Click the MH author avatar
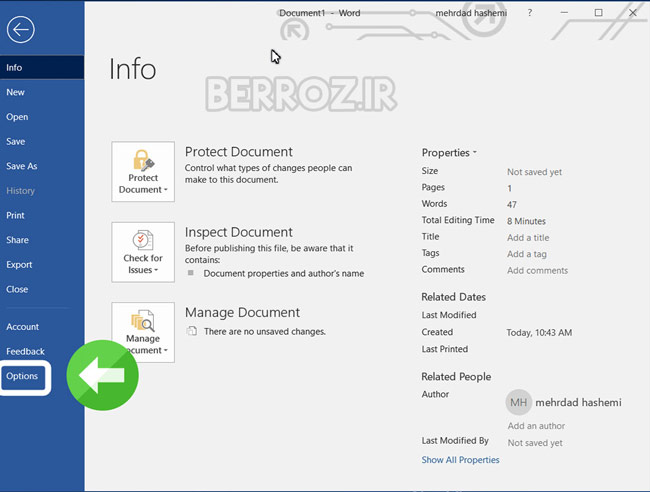This screenshot has height=492, width=650. tap(519, 402)
